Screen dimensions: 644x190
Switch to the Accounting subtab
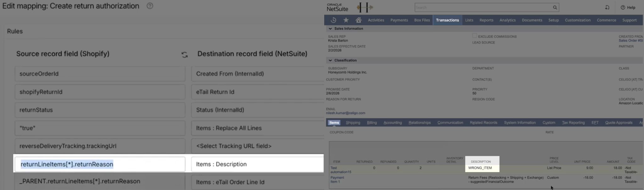[x=392, y=123]
